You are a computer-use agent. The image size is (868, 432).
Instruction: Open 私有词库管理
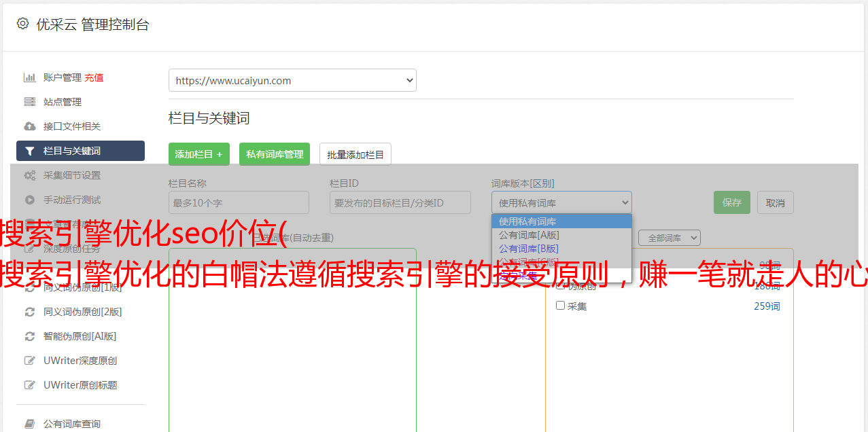click(275, 154)
